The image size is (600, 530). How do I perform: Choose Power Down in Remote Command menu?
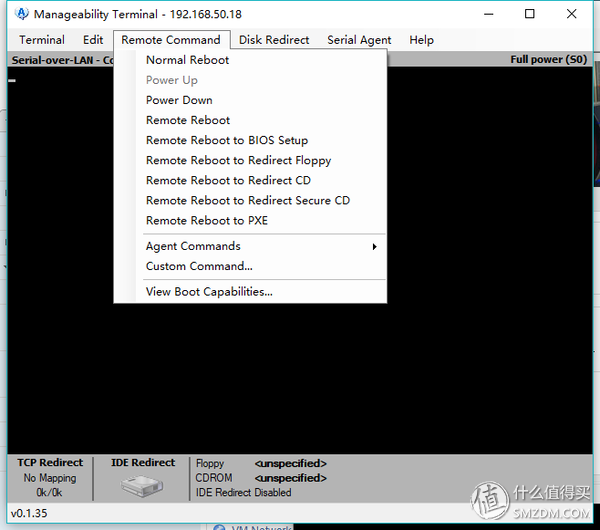pyautogui.click(x=179, y=100)
